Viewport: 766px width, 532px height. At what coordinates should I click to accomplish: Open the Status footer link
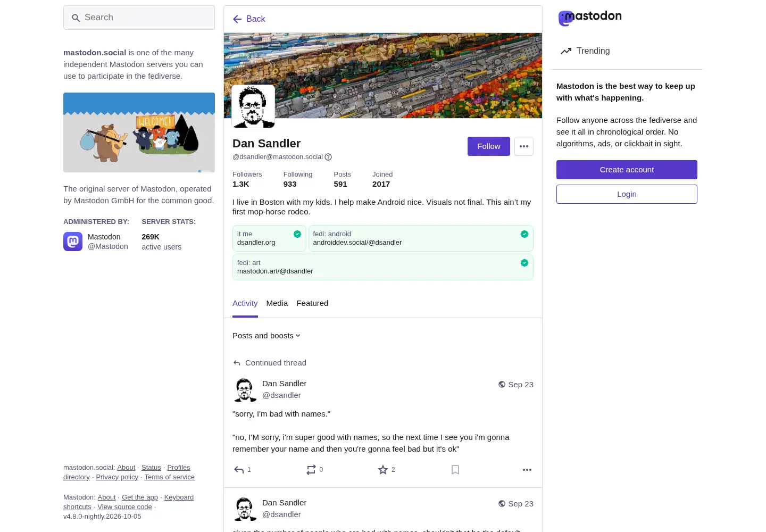click(151, 468)
